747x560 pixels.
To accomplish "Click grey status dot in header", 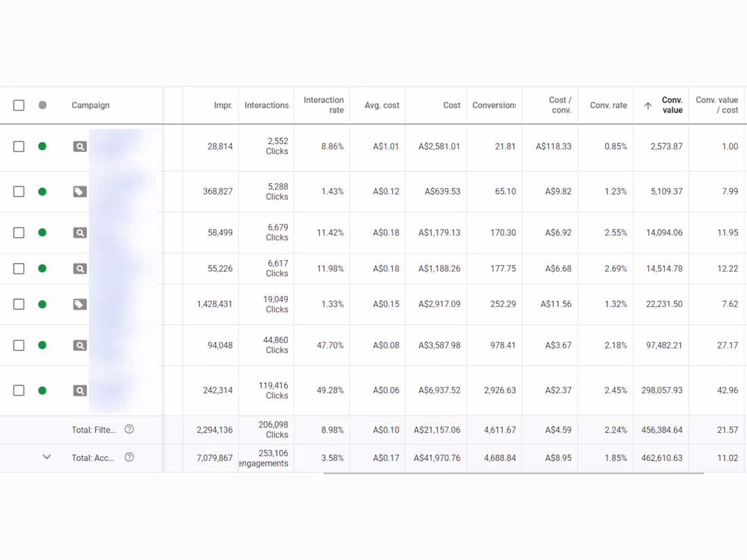I will [x=42, y=105].
